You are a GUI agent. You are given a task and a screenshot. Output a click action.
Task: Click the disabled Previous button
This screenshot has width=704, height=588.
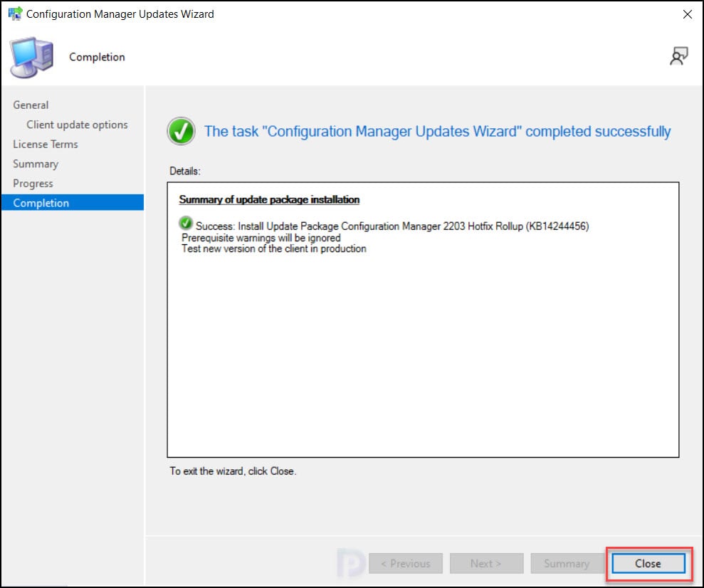[406, 563]
